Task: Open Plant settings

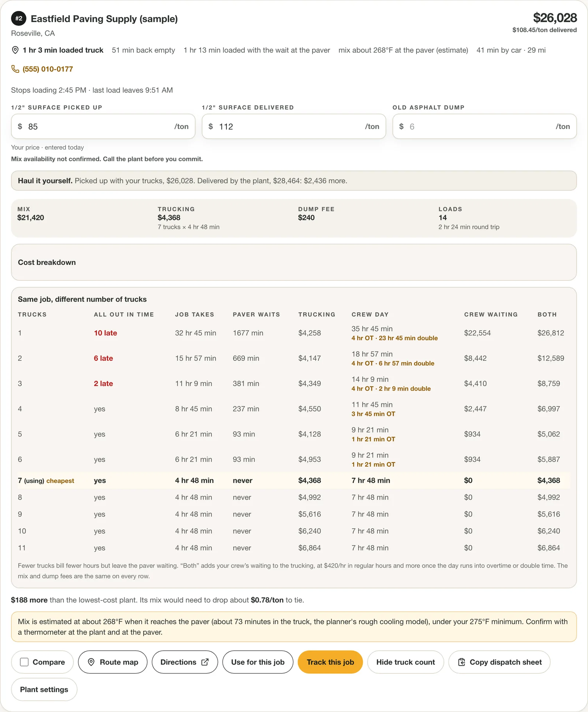Action: [44, 689]
